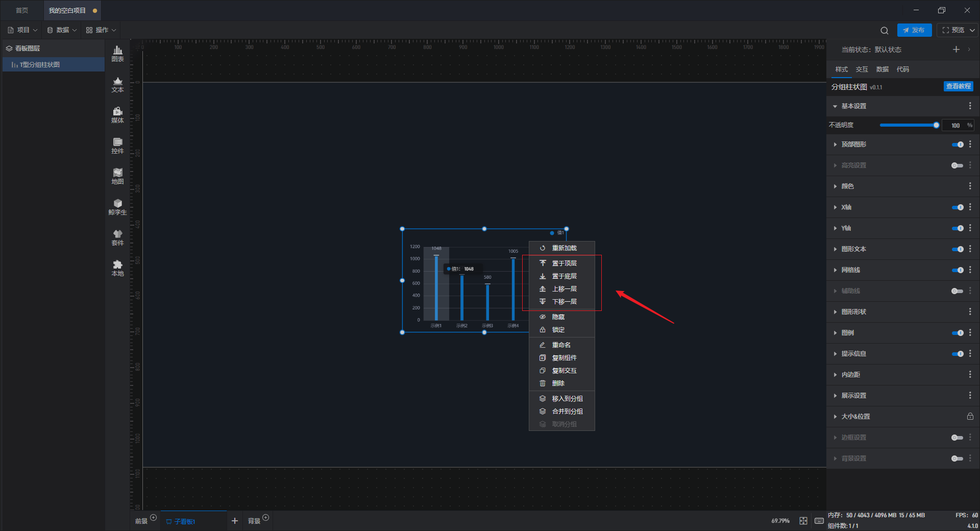980x531 pixels.
Task: Open more options for 展示设置
Action: point(970,396)
